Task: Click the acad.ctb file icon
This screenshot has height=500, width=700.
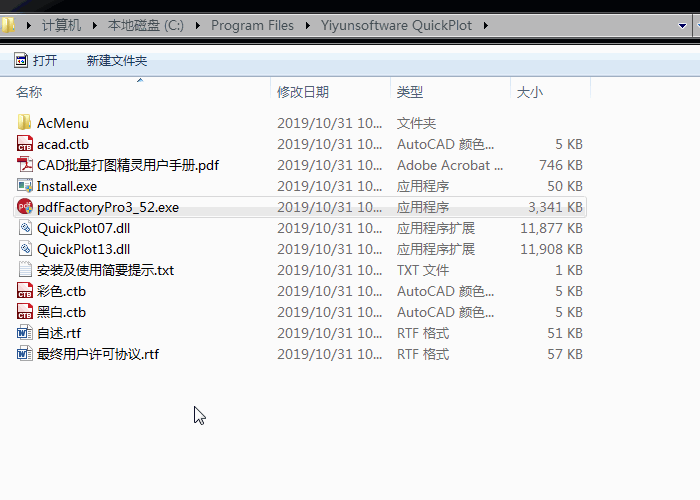Action: 25,144
